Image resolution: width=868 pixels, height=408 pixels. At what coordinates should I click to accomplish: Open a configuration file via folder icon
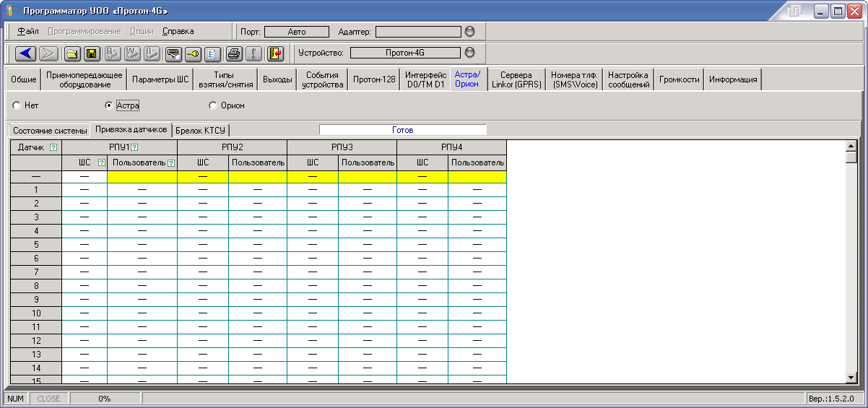pyautogui.click(x=73, y=53)
